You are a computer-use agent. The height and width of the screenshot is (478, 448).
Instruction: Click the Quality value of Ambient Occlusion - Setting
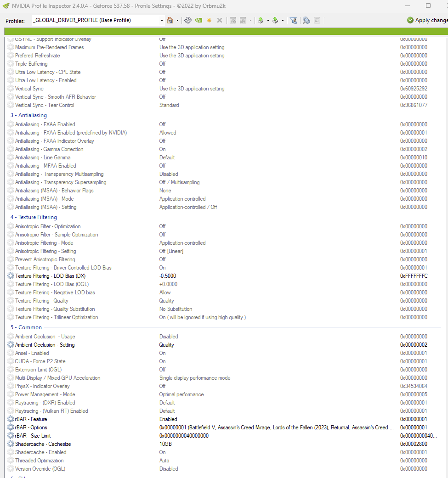166,345
